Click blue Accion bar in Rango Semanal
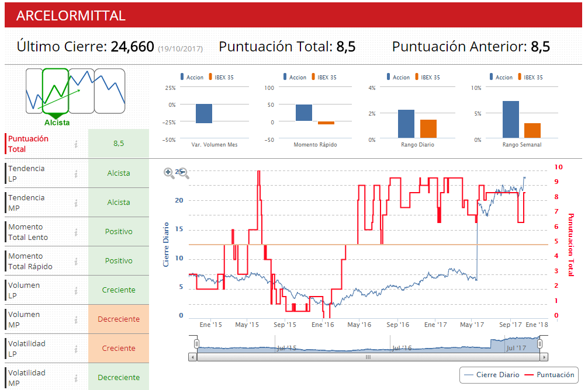Viewport: 588px width, 390px height. [511, 120]
